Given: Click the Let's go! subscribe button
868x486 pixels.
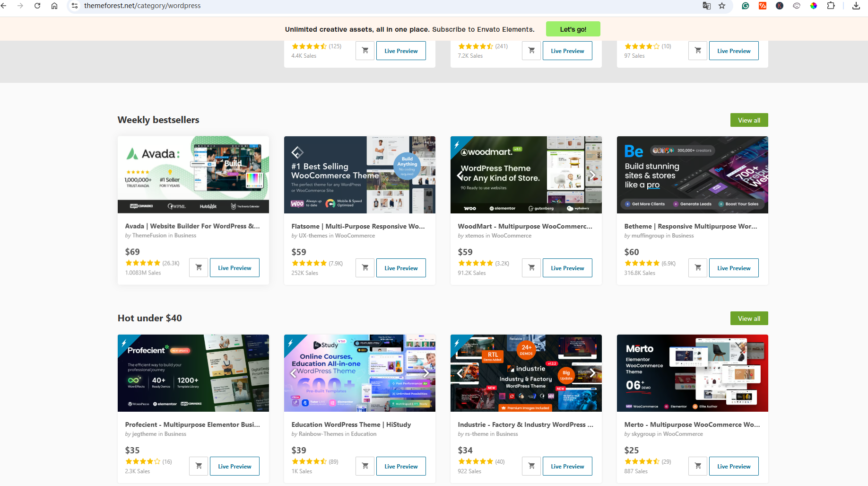Looking at the screenshot, I should pyautogui.click(x=573, y=29).
